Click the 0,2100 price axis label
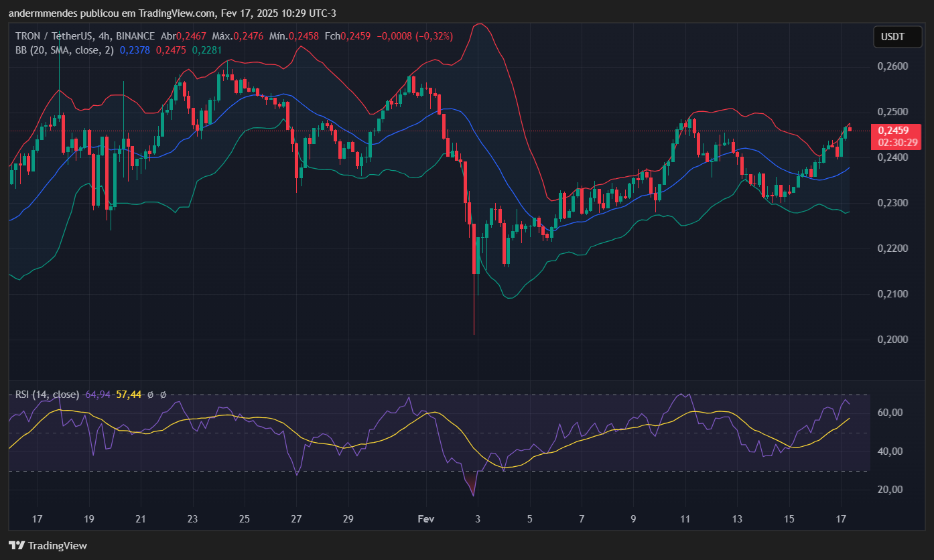The image size is (934, 560). click(892, 294)
